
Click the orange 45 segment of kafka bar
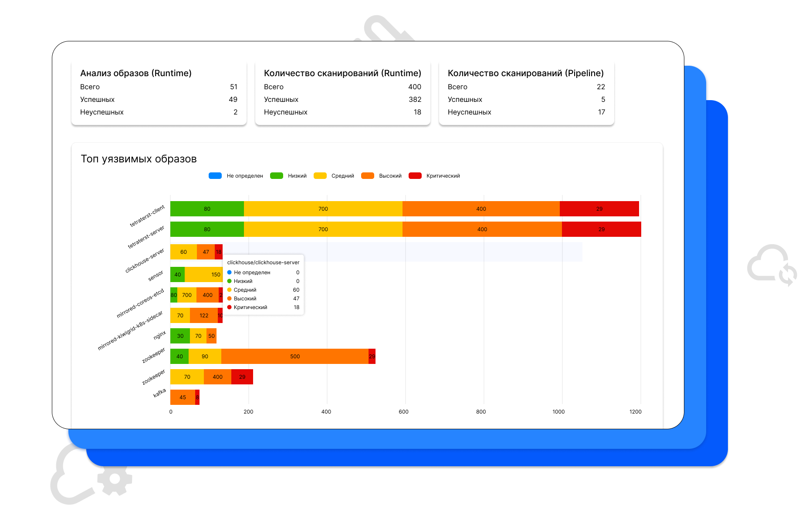[183, 397]
